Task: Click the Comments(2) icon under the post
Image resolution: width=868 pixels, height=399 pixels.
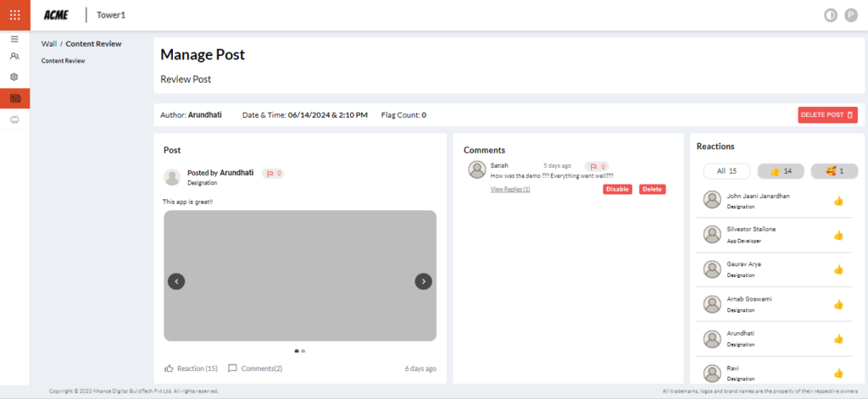Action: 232,369
